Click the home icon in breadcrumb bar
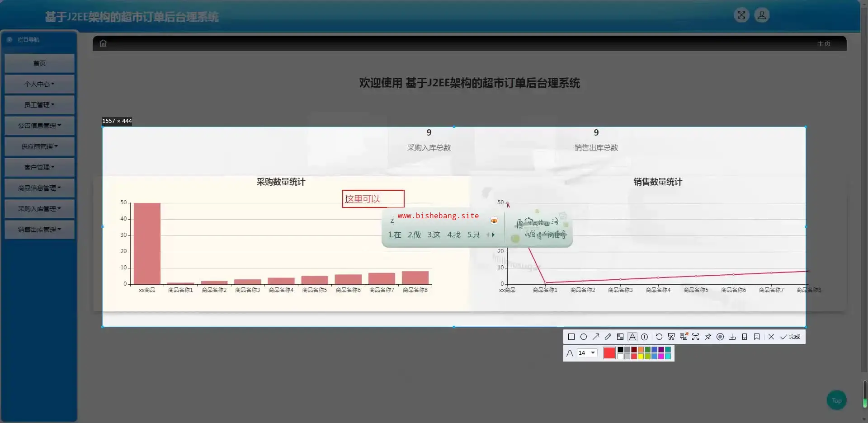 click(x=103, y=43)
